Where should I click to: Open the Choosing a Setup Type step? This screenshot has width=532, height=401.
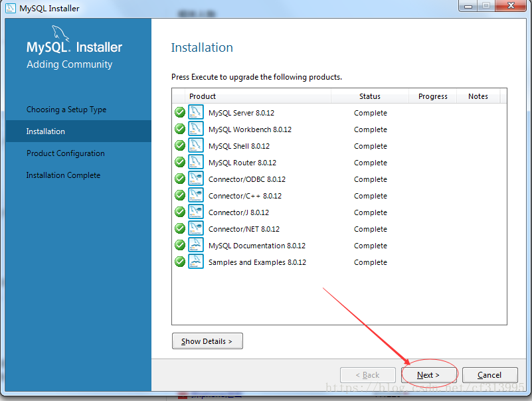[x=66, y=110]
